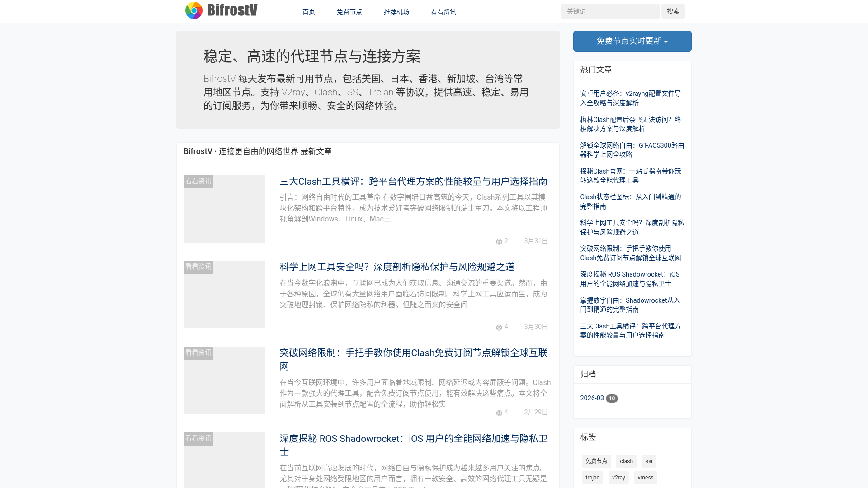
Task: Click the 热门文章 sidebar heading
Action: coord(596,70)
